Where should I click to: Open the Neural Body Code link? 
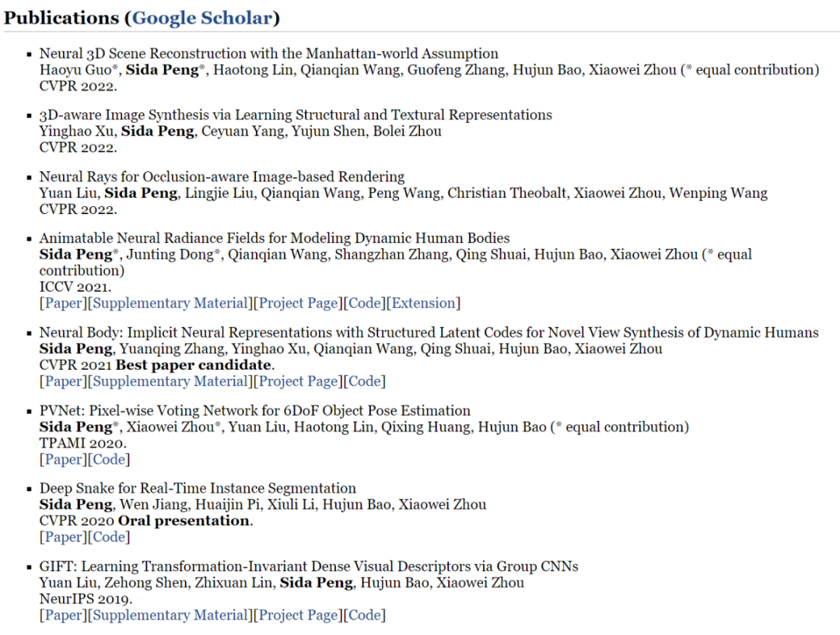(x=365, y=381)
